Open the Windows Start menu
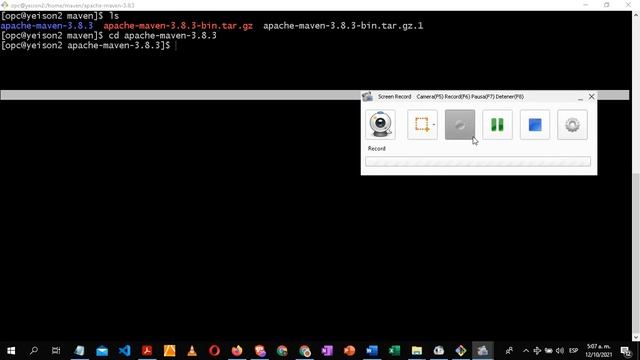Screen dimensions: 640x360 (11, 351)
